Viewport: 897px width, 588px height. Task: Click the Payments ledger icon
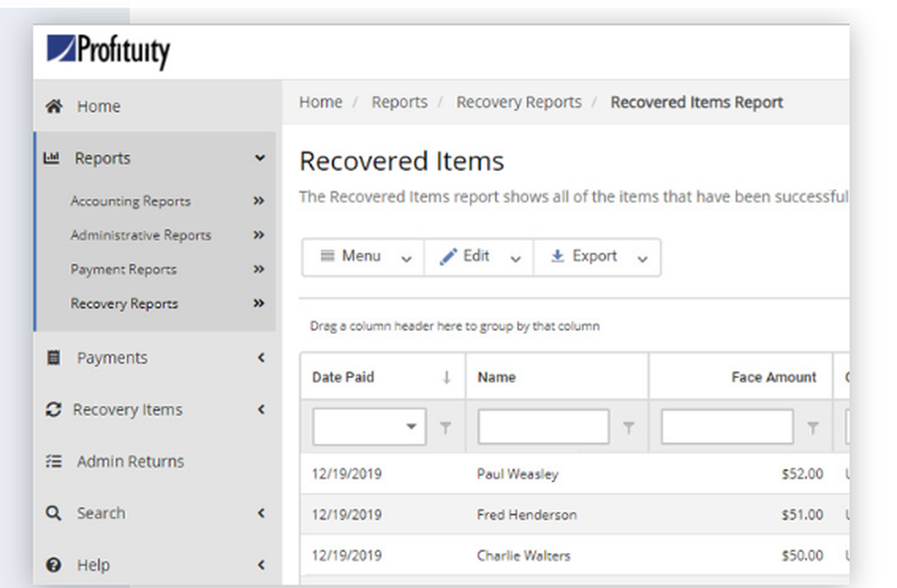[54, 357]
